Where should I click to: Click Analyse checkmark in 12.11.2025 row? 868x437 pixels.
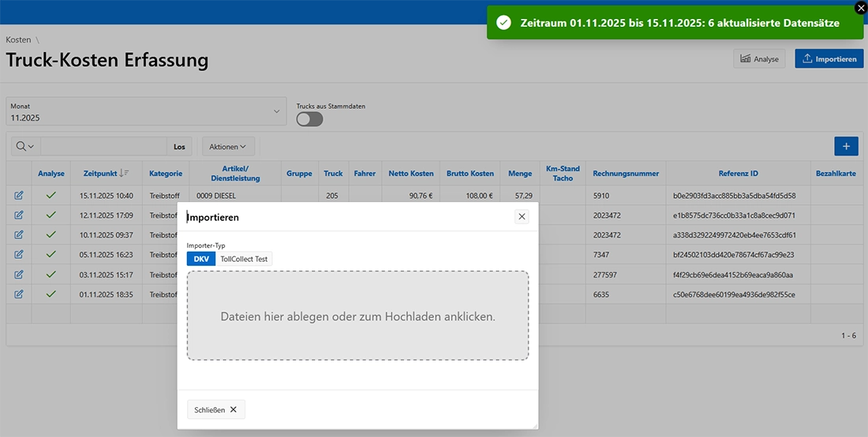coord(51,215)
